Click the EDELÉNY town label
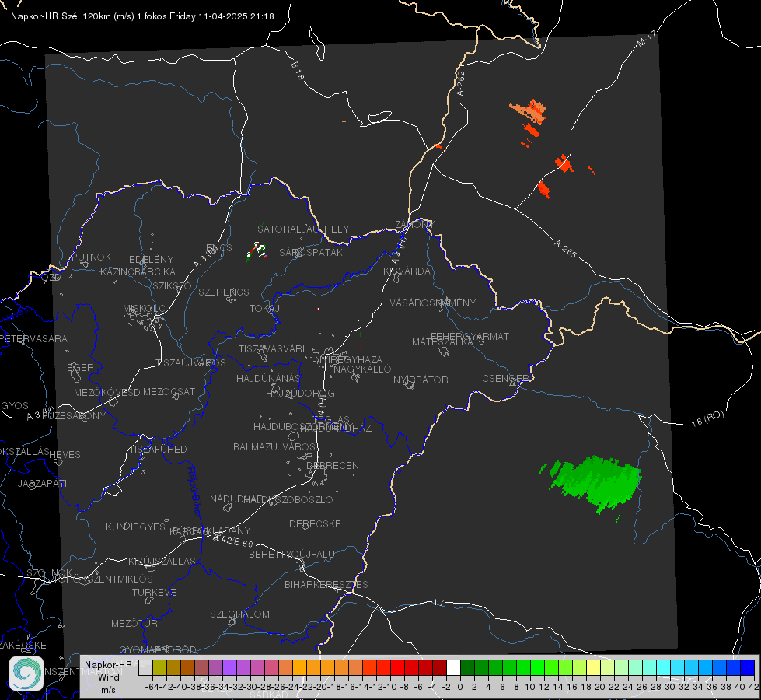Screen dimensions: 761x700 coord(152,260)
